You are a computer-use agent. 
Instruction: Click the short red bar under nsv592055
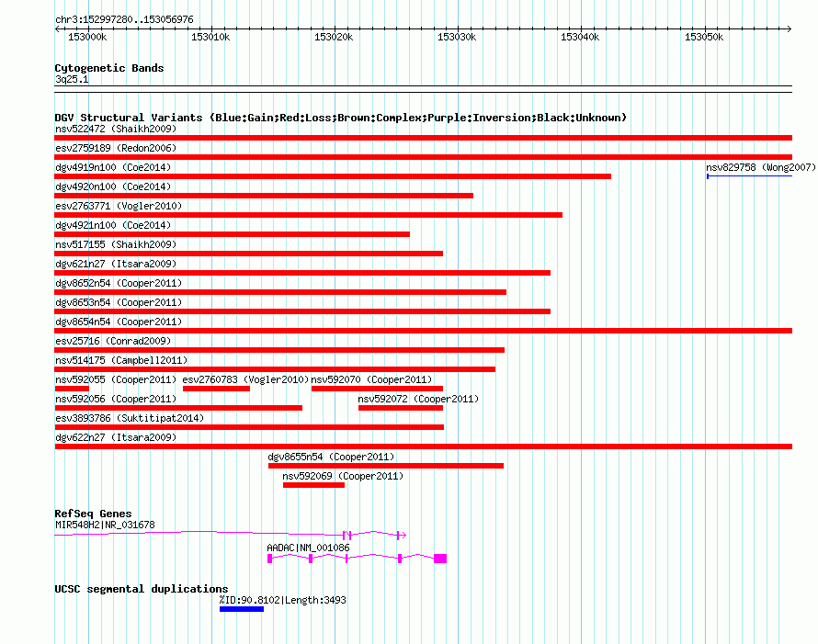coord(72,389)
